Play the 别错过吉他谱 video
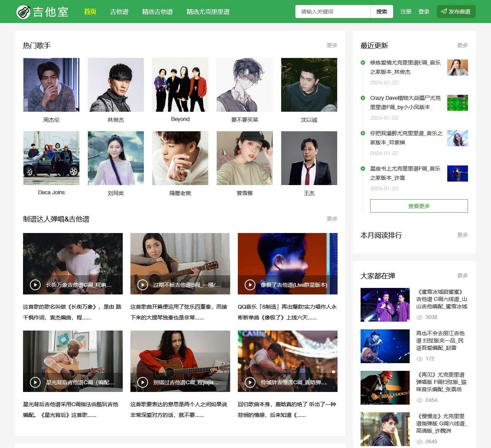Image resolution: width=491 pixels, height=448 pixels. pyautogui.click(x=143, y=382)
